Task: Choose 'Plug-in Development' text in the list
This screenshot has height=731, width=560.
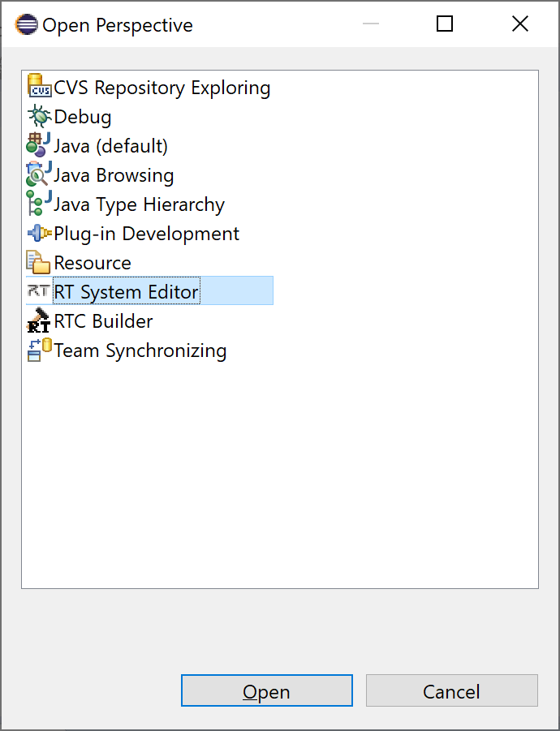Action: pyautogui.click(x=146, y=234)
